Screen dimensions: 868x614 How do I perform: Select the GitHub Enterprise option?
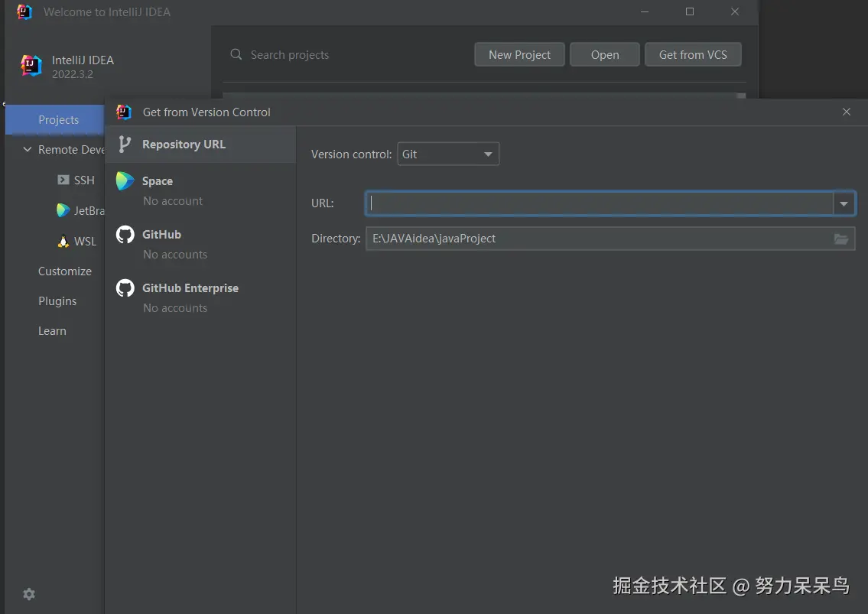200,297
